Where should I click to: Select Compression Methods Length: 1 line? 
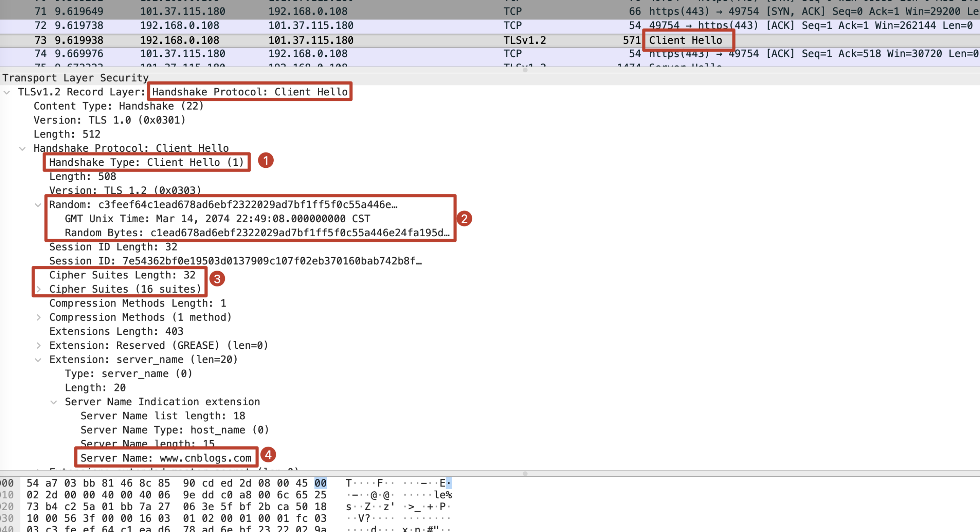click(x=138, y=303)
